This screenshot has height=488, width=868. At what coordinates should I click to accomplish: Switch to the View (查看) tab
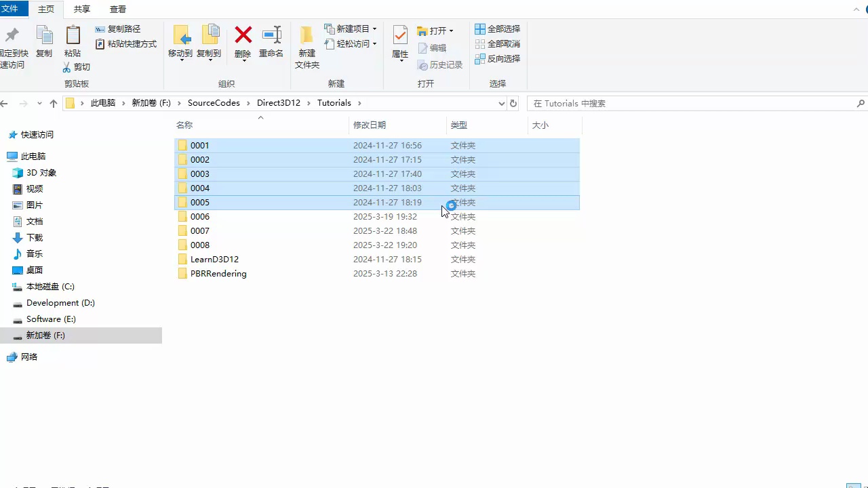(117, 9)
